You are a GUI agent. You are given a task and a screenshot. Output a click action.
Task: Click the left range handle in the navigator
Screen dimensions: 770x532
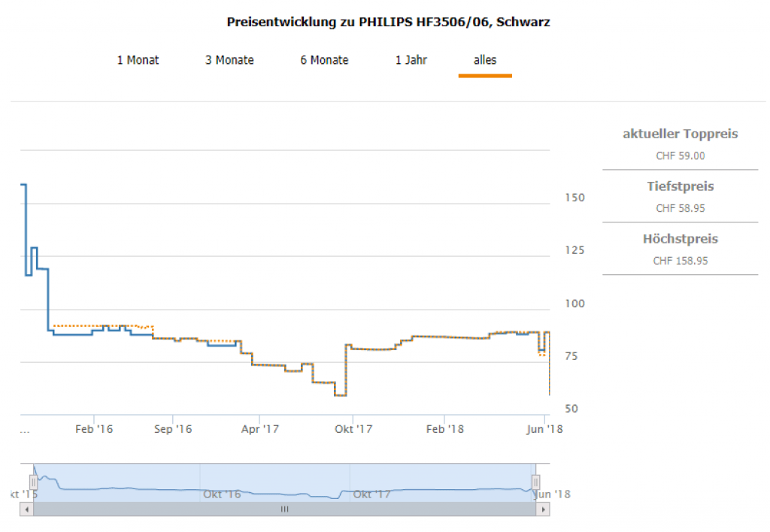[33, 482]
